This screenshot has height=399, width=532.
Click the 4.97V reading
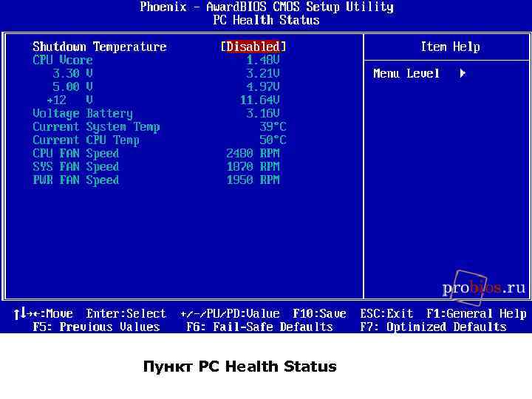[x=263, y=86]
